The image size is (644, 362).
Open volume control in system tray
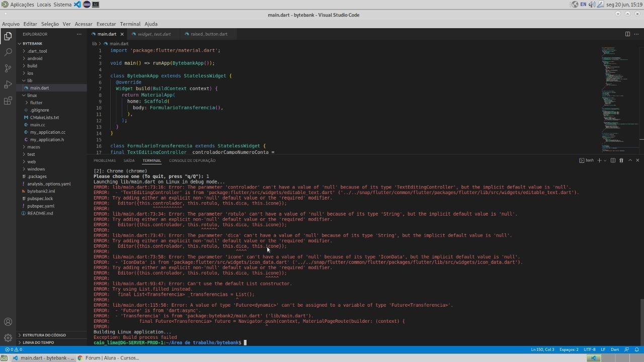click(x=592, y=4)
